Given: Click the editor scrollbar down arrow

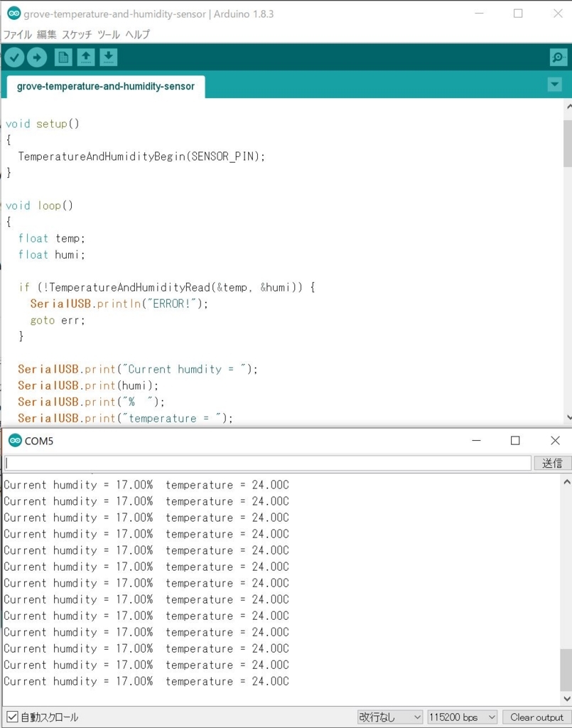Looking at the screenshot, I should (x=568, y=418).
